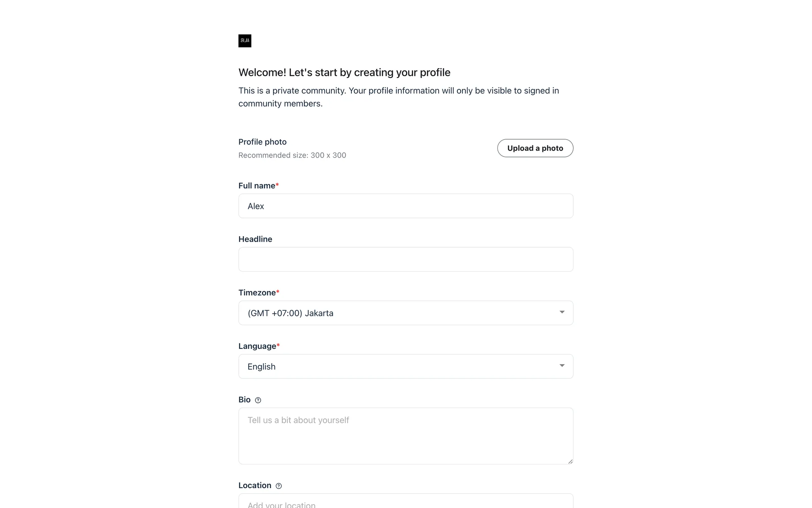This screenshot has width=812, height=508.
Task: Click the Bio text area
Action: (405, 436)
